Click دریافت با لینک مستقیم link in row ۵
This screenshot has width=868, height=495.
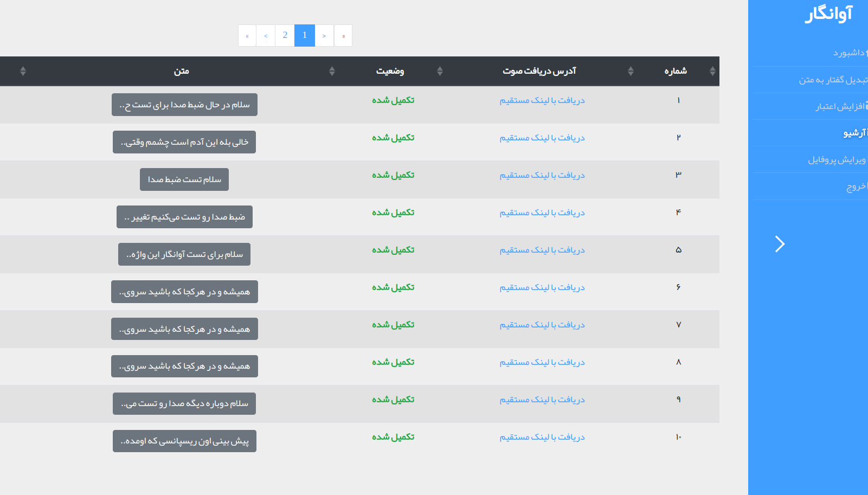542,250
